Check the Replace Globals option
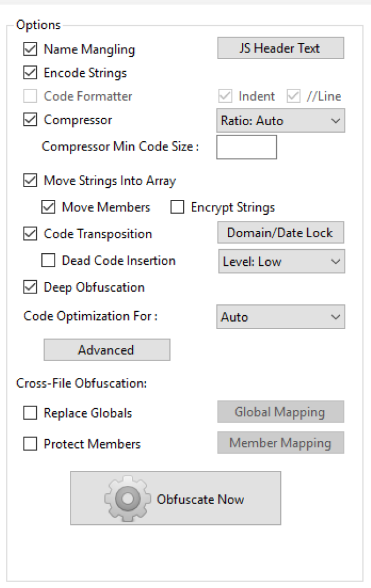Viewport: 371px width, 588px height. pos(30,413)
